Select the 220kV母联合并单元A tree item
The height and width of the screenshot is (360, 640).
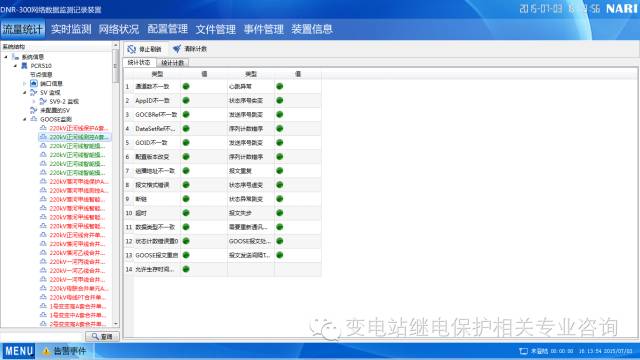(79, 289)
